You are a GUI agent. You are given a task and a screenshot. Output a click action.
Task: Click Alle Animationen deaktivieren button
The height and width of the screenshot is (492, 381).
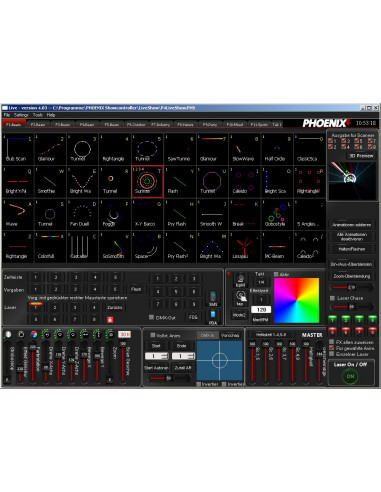(x=352, y=237)
